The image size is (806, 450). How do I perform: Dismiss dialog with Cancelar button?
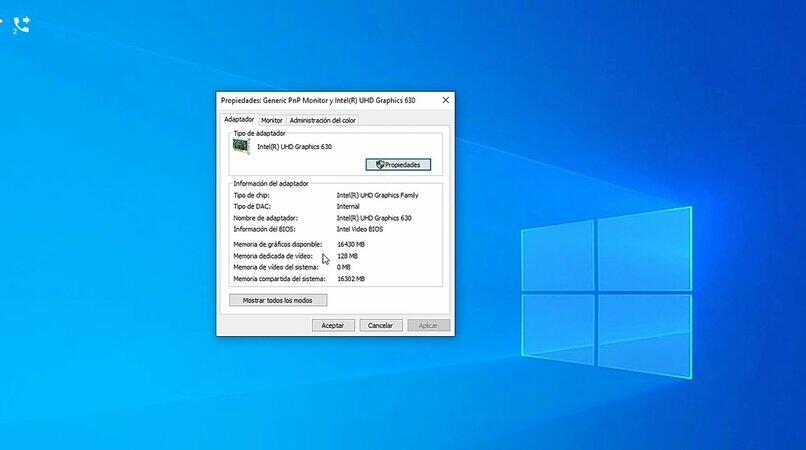point(380,326)
